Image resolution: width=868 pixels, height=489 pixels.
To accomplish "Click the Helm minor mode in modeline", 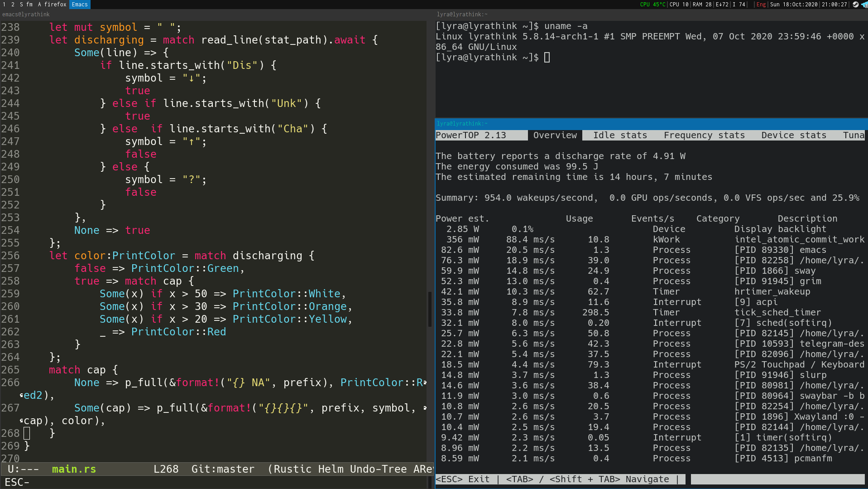I will point(331,469).
